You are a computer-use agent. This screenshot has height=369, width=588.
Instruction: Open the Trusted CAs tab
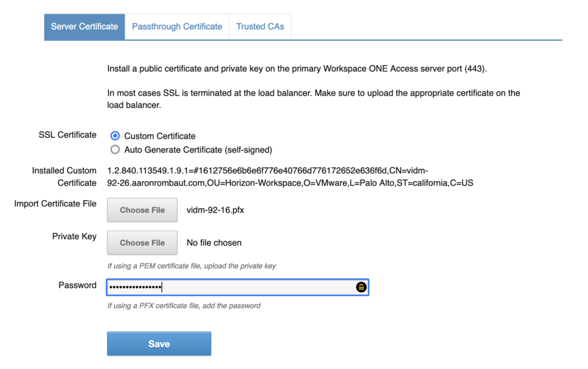pos(260,26)
